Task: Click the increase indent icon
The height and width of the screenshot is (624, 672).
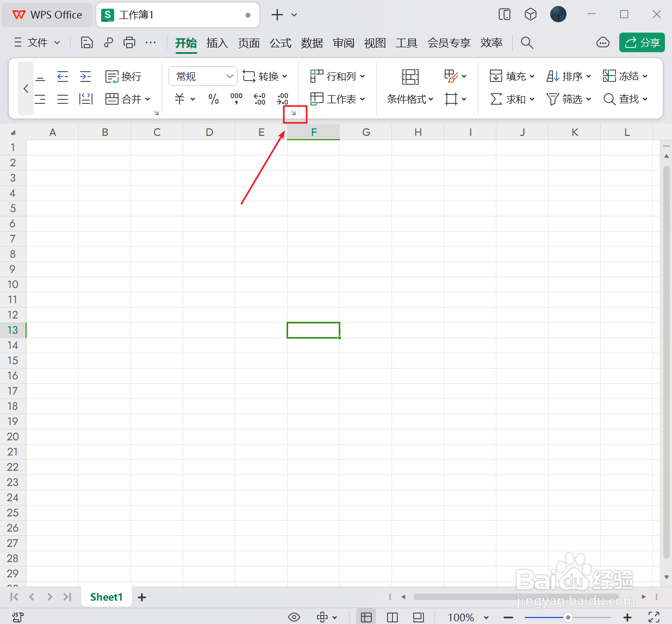Action: click(x=85, y=76)
